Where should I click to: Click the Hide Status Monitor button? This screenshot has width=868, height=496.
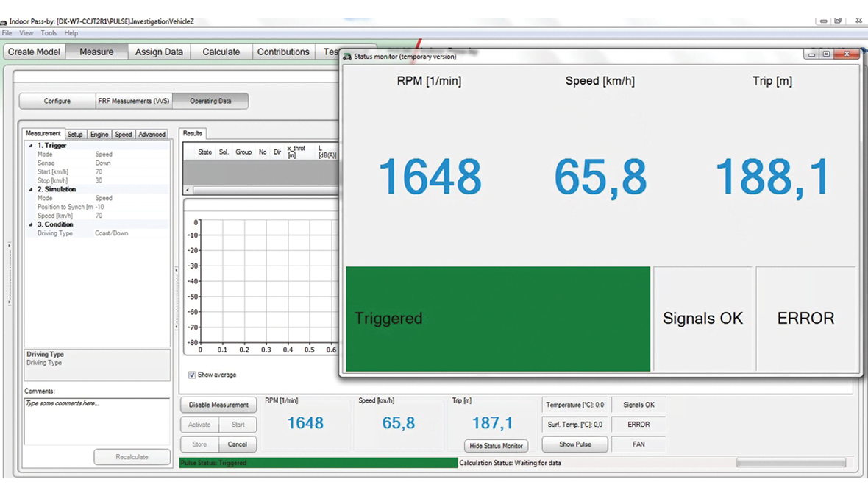click(x=496, y=445)
